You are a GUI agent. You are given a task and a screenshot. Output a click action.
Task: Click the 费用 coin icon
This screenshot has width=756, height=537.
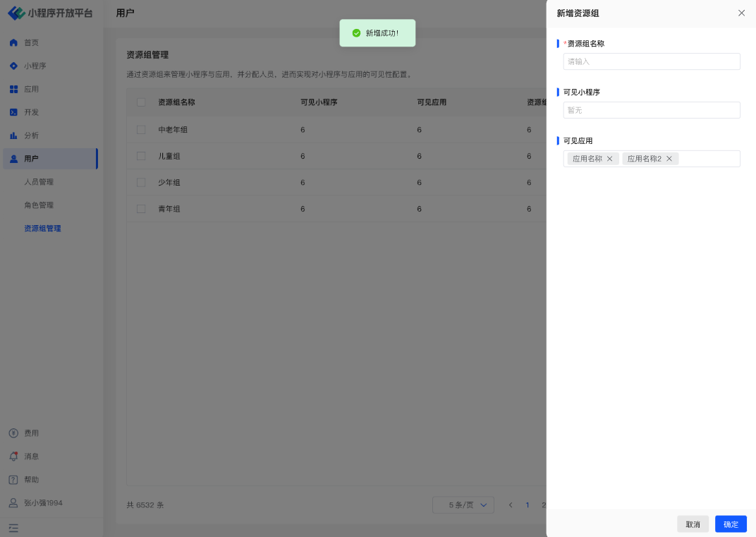13,433
